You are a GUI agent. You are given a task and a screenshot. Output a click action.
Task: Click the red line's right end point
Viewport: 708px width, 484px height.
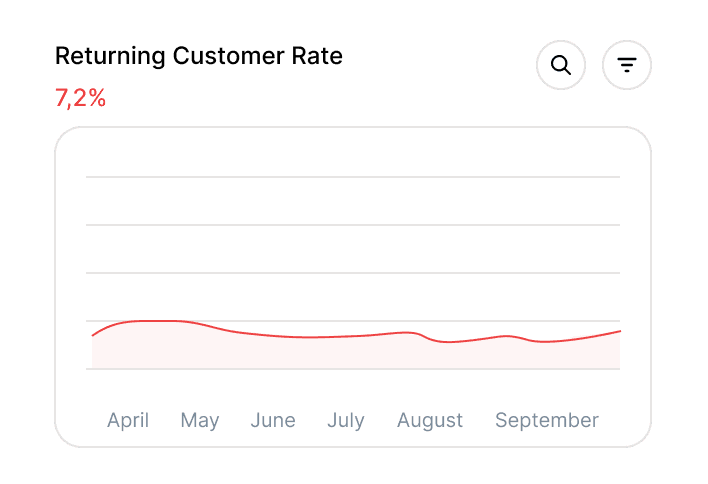619,331
